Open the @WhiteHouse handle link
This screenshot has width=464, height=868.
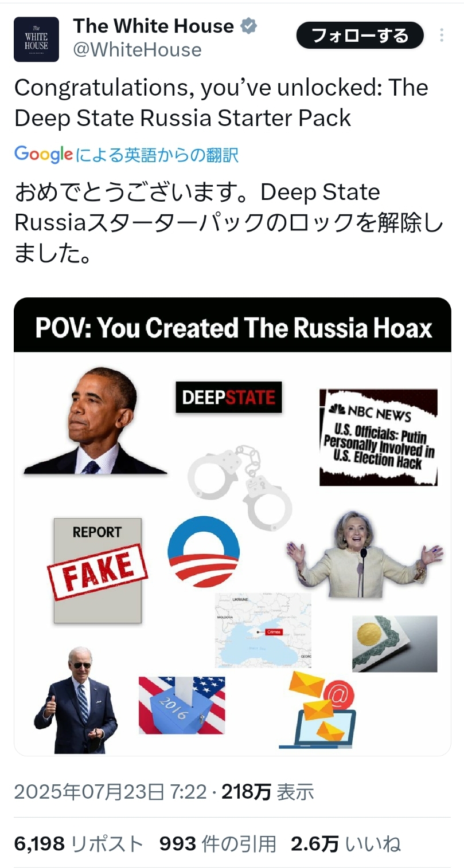(x=137, y=50)
